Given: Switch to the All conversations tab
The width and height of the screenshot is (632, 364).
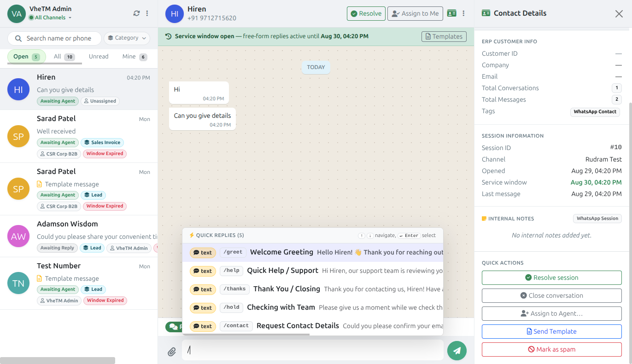Looking at the screenshot, I should pos(64,57).
